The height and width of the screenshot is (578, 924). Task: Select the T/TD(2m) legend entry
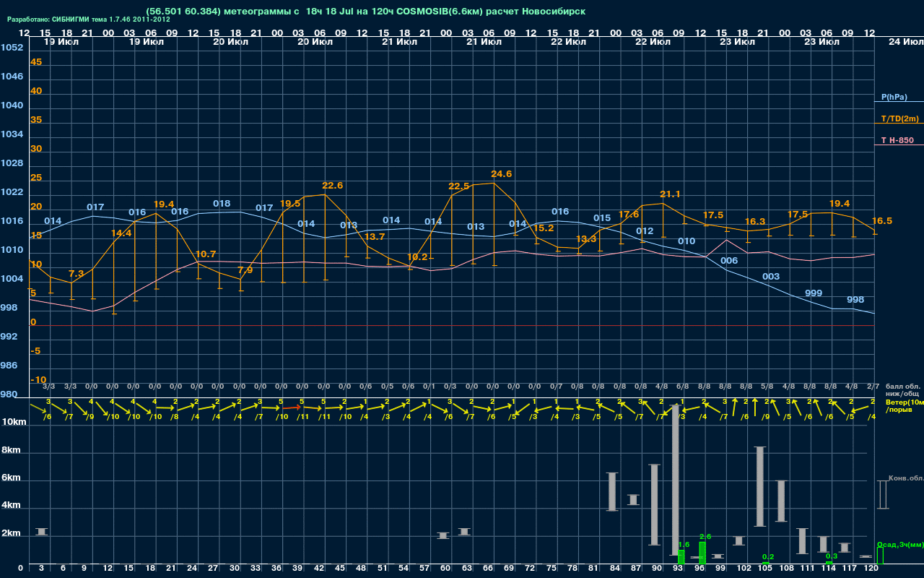899,118
